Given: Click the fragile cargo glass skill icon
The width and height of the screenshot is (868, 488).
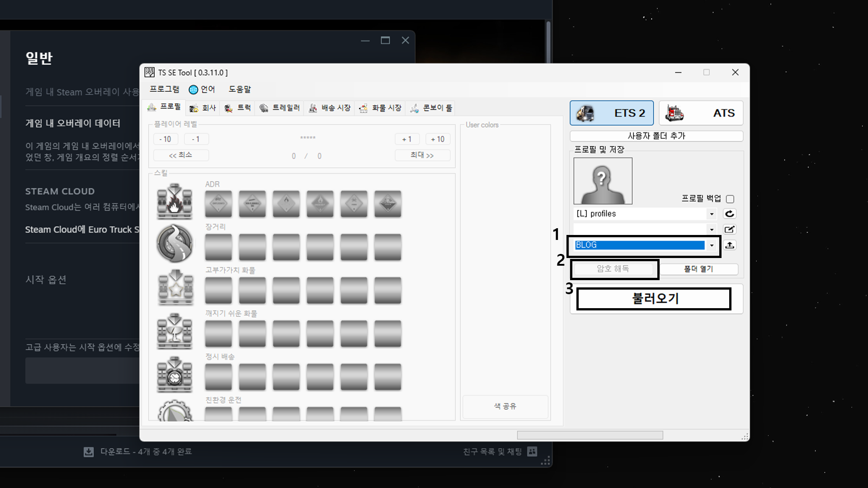Looking at the screenshot, I should 175,332.
